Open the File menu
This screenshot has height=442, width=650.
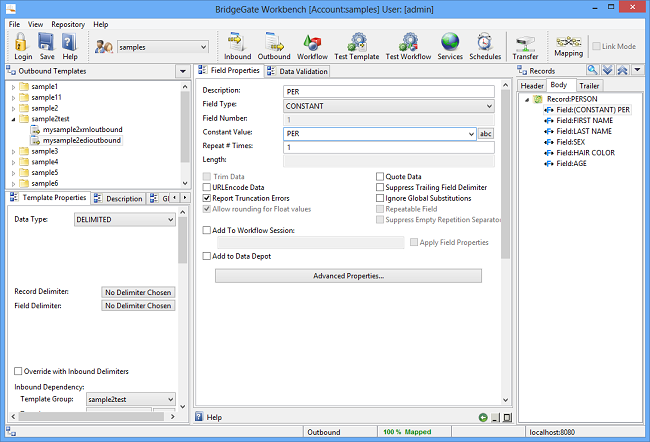14,24
